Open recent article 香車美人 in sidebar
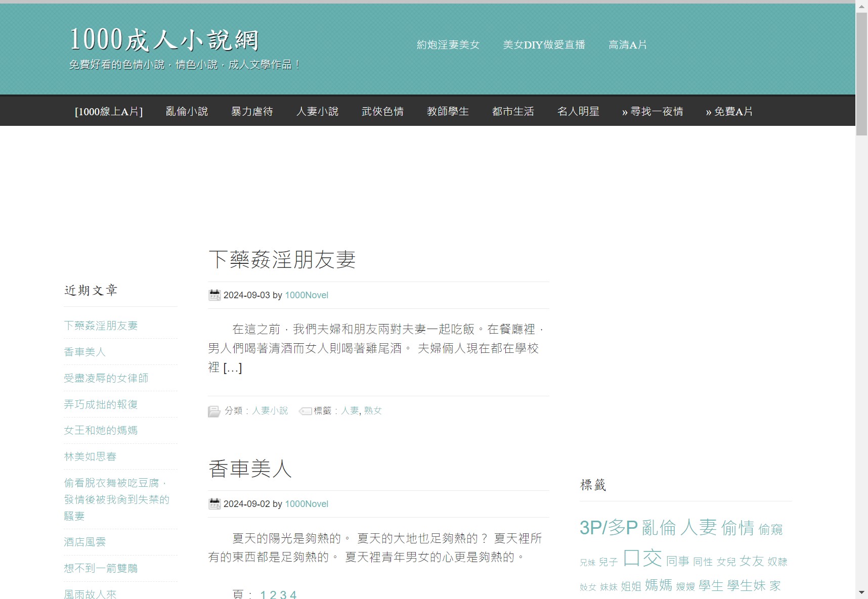 click(x=84, y=351)
